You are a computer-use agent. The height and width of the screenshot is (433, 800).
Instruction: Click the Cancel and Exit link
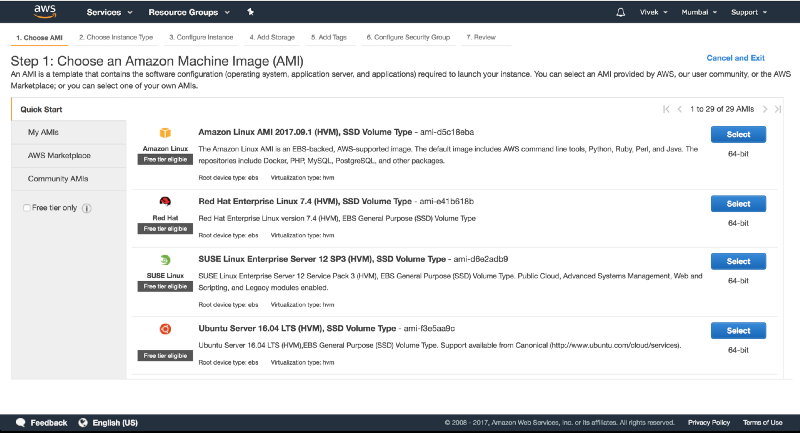[735, 58]
